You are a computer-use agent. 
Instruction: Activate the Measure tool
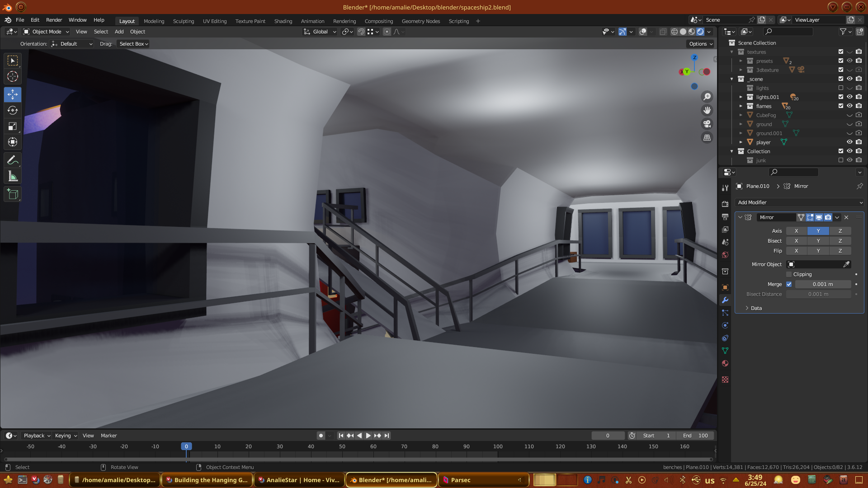coord(13,177)
